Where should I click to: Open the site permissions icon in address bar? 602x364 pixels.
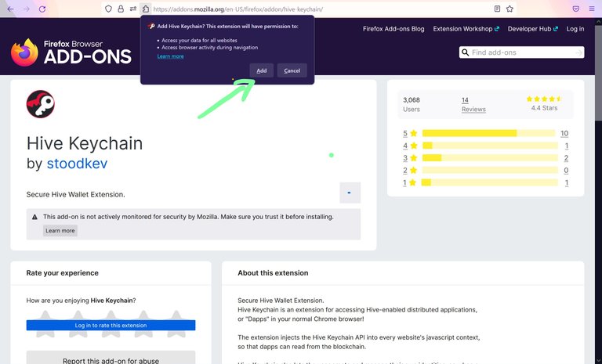pos(133,9)
